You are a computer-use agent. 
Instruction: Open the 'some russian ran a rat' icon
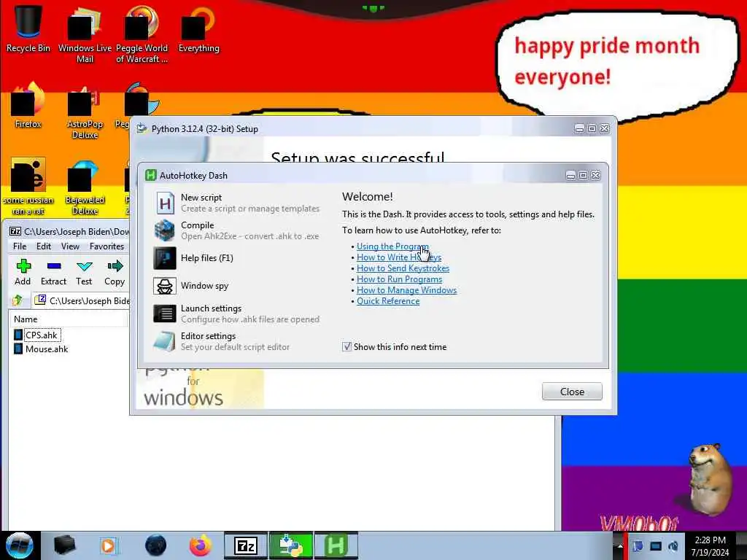pyautogui.click(x=28, y=187)
